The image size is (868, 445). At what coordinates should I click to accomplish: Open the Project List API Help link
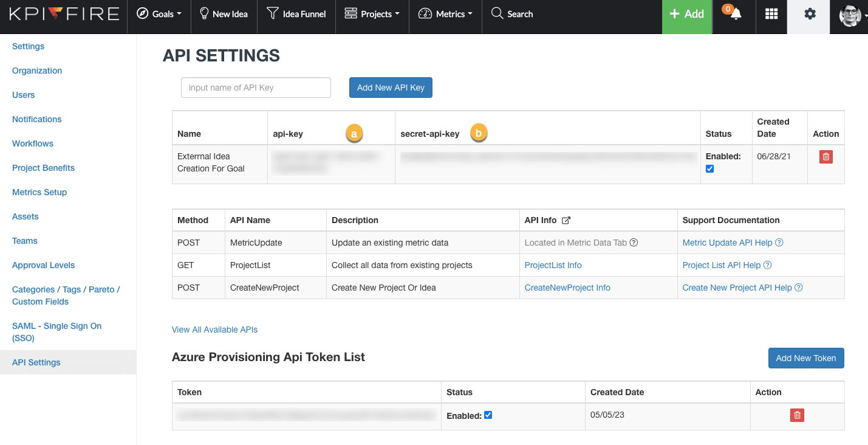click(x=727, y=265)
